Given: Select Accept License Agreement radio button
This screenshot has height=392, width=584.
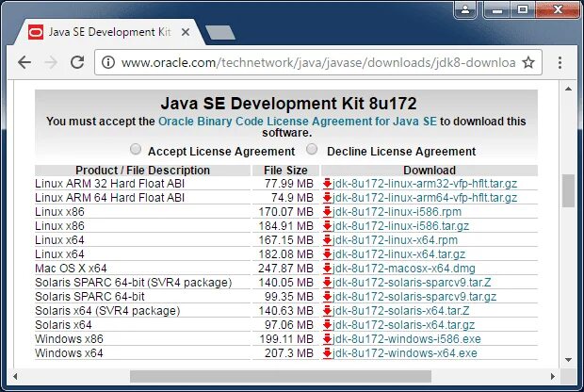Looking at the screenshot, I should click(x=136, y=150).
